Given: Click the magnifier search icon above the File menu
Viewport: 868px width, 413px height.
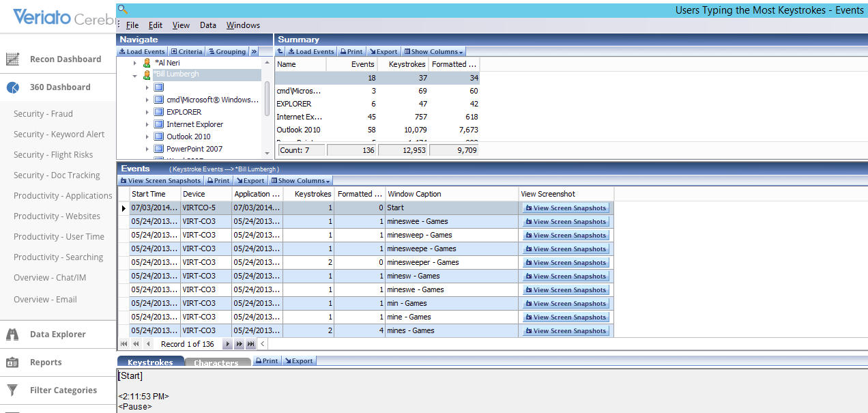Looking at the screenshot, I should coord(123,9).
